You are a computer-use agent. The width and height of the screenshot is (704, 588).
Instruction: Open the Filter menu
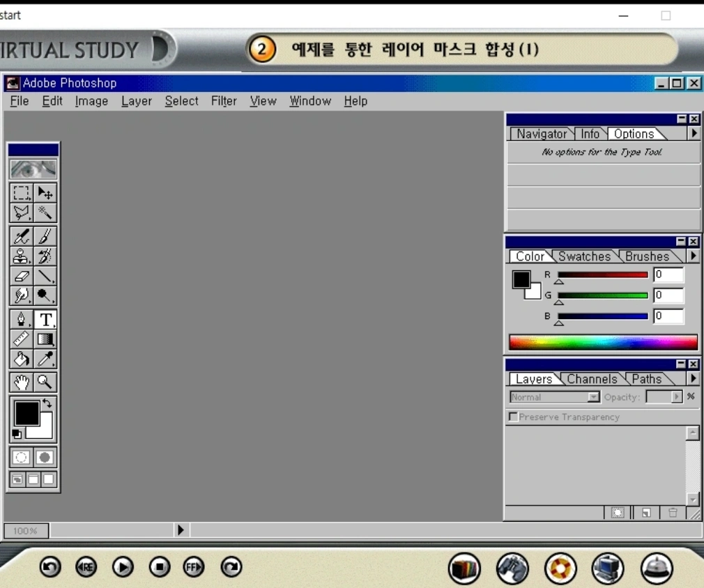pos(224,101)
